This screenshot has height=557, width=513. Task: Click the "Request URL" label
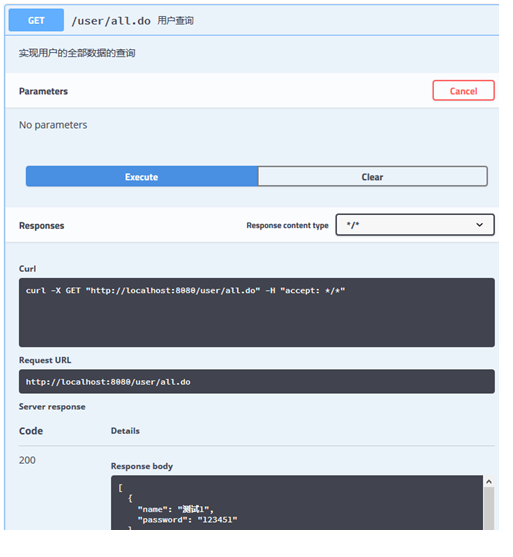45,360
